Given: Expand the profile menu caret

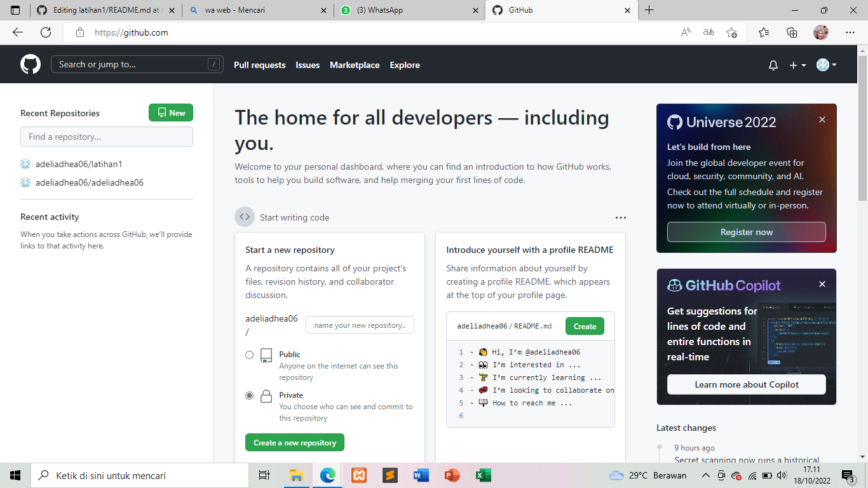Looking at the screenshot, I should click(x=834, y=64).
